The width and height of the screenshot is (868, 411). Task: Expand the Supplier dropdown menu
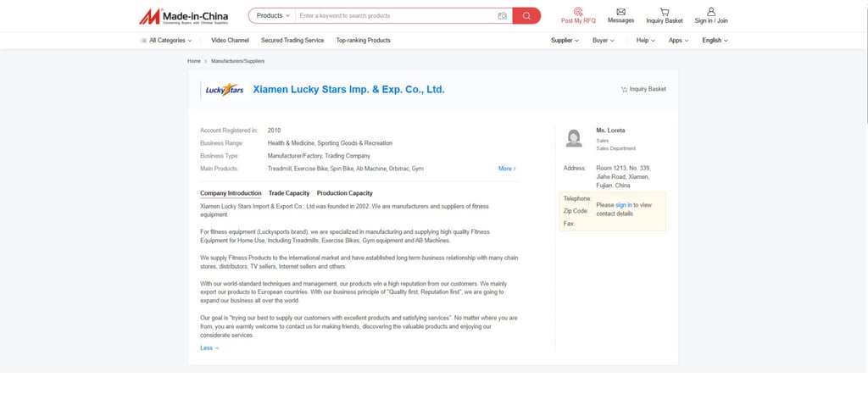pos(565,41)
